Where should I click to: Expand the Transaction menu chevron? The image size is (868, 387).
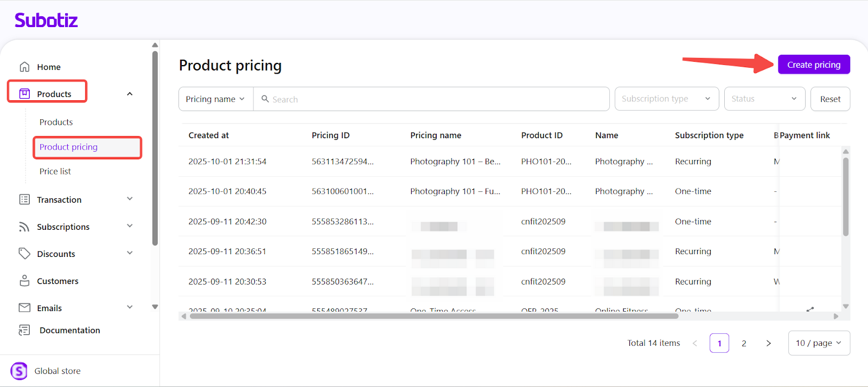pyautogui.click(x=130, y=199)
